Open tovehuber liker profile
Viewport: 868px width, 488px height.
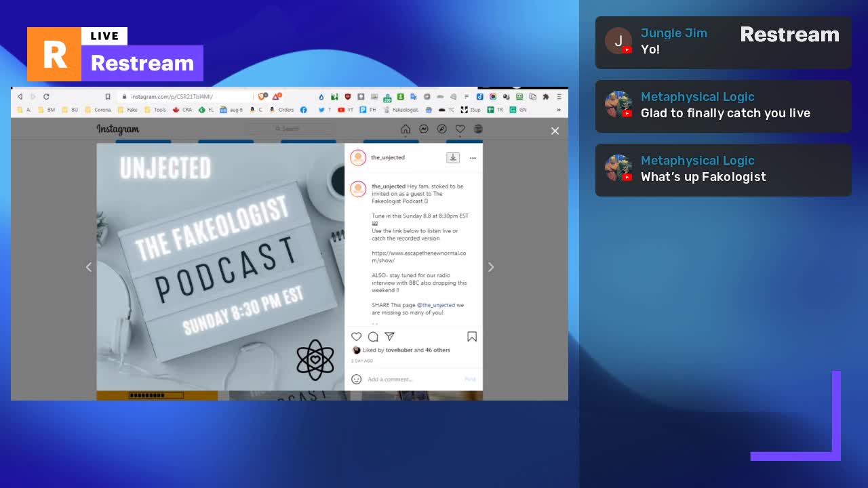tap(399, 350)
